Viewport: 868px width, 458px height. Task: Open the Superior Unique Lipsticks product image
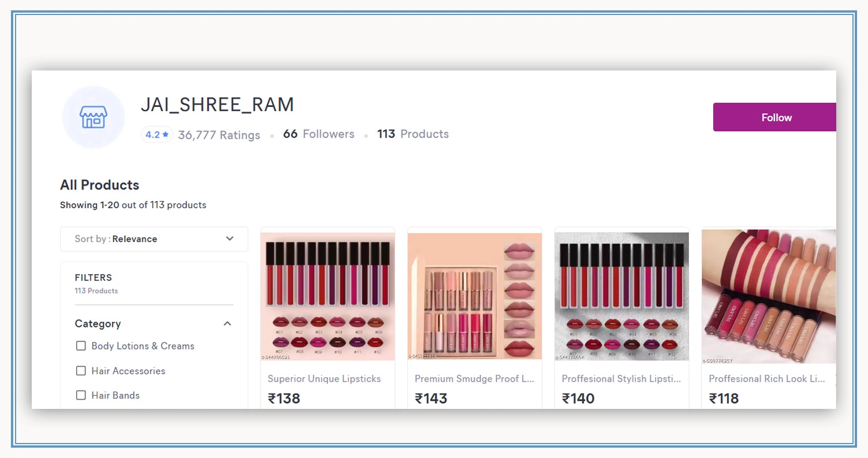click(x=327, y=296)
